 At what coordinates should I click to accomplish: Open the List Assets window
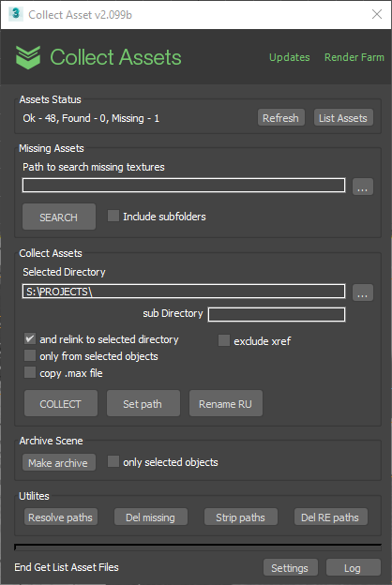click(x=343, y=118)
